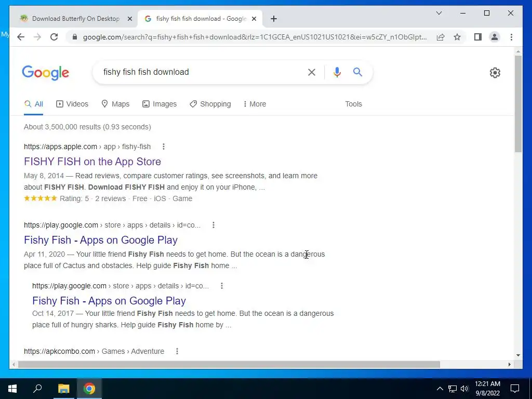Close the Download Butterfly On Desktop tab

[129, 19]
